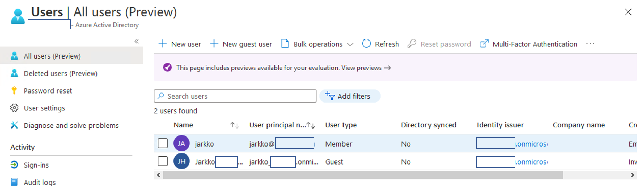644x186 pixels.
Task: Collapse the left navigation pane
Action: pos(137,41)
